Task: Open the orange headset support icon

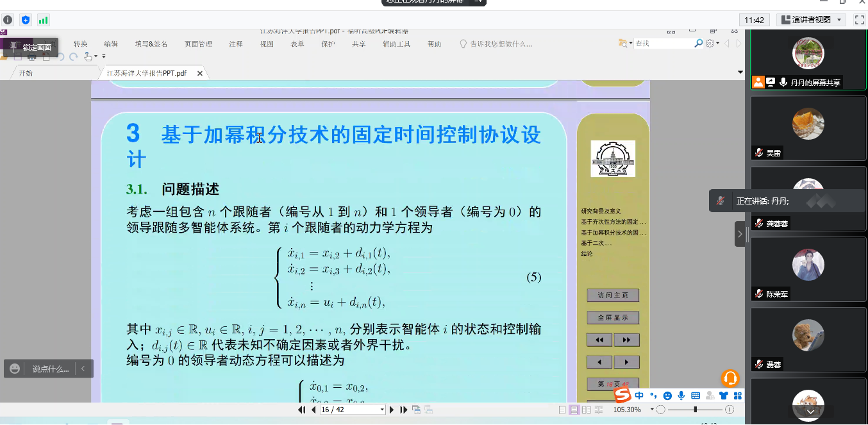Action: [x=730, y=378]
